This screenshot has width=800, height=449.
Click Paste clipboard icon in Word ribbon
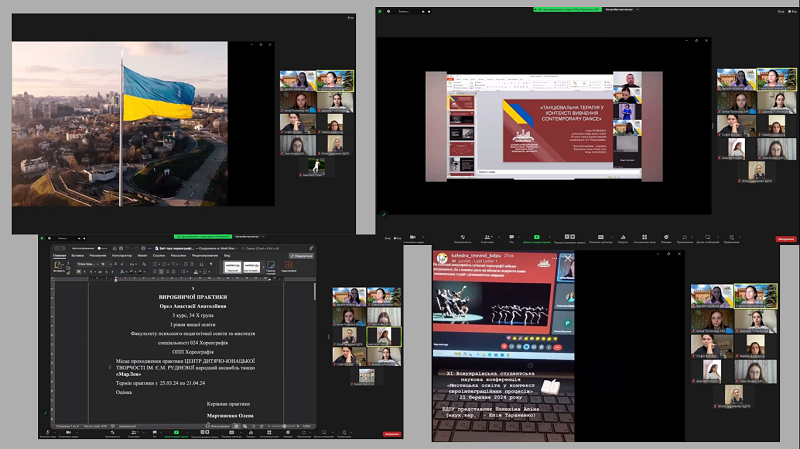coord(60,267)
